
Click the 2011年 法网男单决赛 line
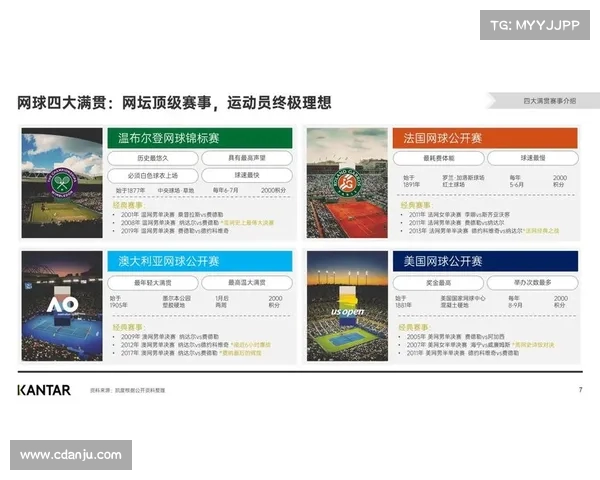(x=456, y=223)
